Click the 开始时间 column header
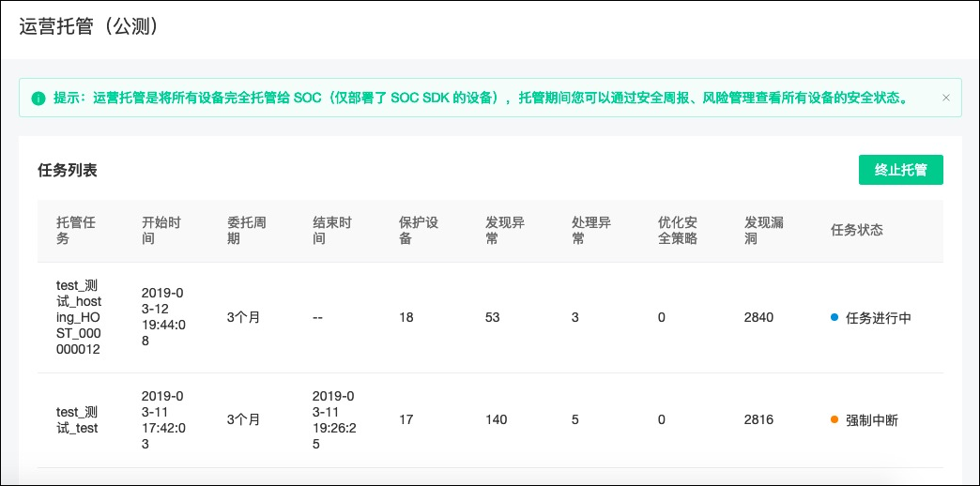980x486 pixels. point(161,231)
